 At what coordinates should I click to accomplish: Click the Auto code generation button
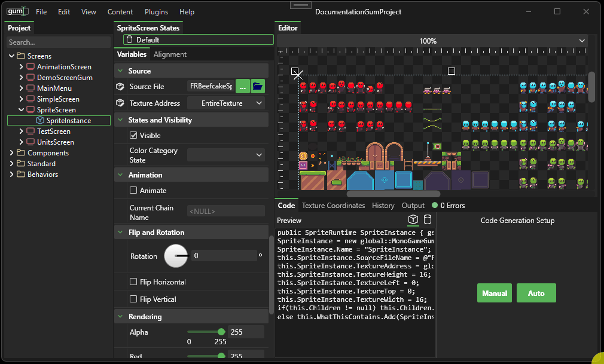click(x=536, y=293)
